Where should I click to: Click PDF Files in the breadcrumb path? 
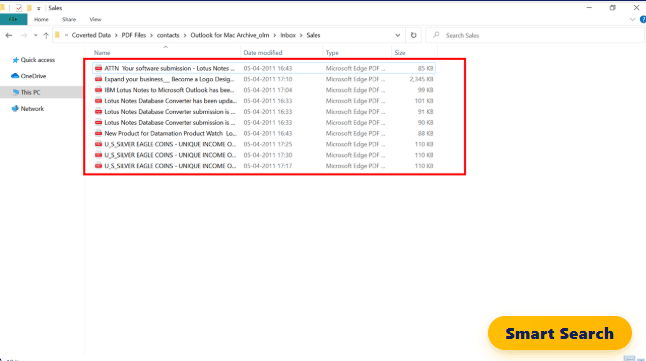click(x=133, y=35)
